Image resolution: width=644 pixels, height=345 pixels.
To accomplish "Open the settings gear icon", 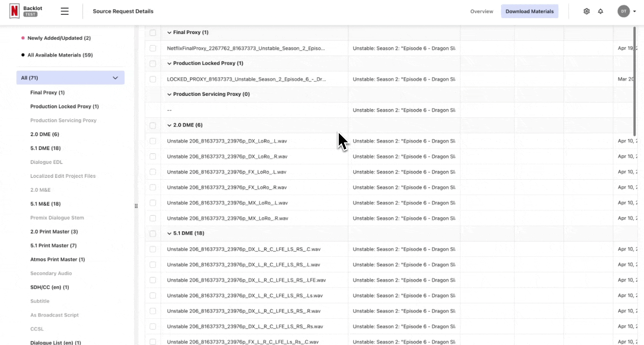I will [586, 11].
